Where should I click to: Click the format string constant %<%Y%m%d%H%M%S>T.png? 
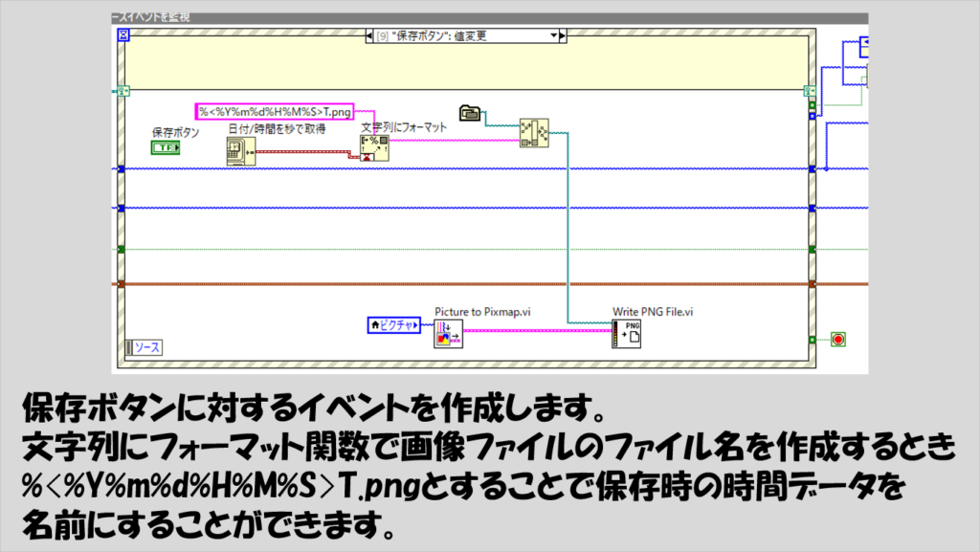point(275,111)
